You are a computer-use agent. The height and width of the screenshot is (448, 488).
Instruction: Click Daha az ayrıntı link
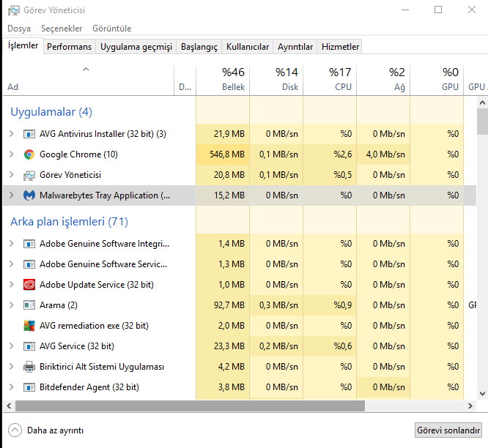coord(55,430)
